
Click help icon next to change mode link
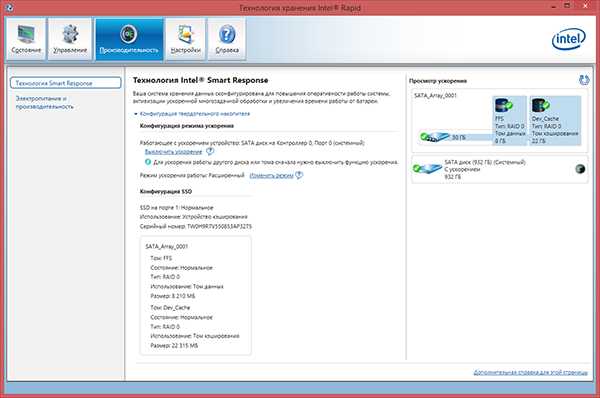(x=299, y=175)
